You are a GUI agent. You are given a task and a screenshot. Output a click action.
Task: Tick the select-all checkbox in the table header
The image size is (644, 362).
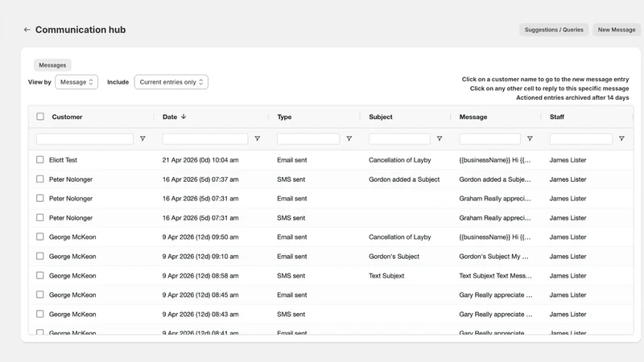click(40, 117)
